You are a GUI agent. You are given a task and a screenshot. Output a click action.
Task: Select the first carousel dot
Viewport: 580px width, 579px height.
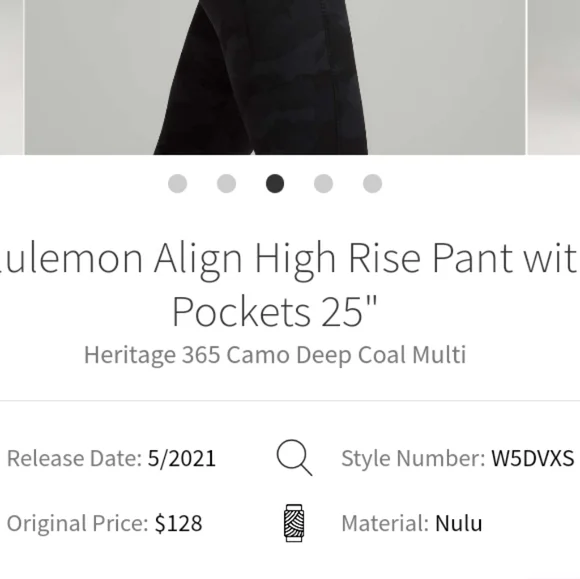point(178,184)
